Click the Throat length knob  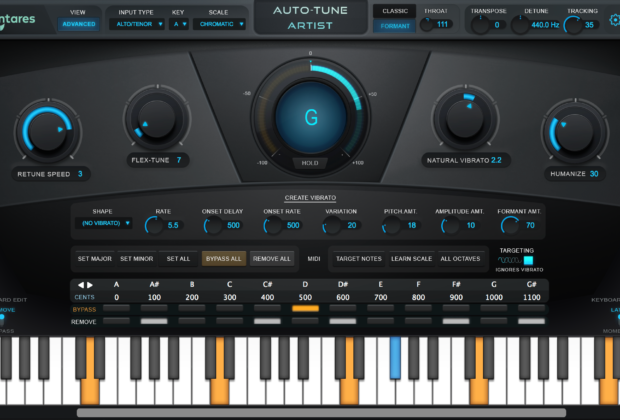(427, 25)
